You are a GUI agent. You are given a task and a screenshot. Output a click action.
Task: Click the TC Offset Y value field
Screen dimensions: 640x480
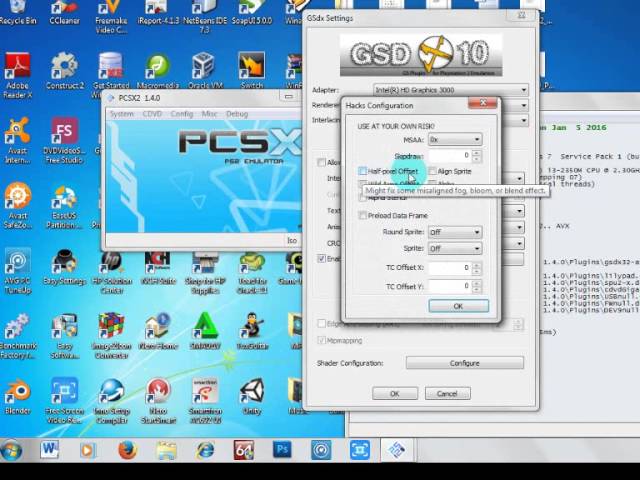[450, 286]
